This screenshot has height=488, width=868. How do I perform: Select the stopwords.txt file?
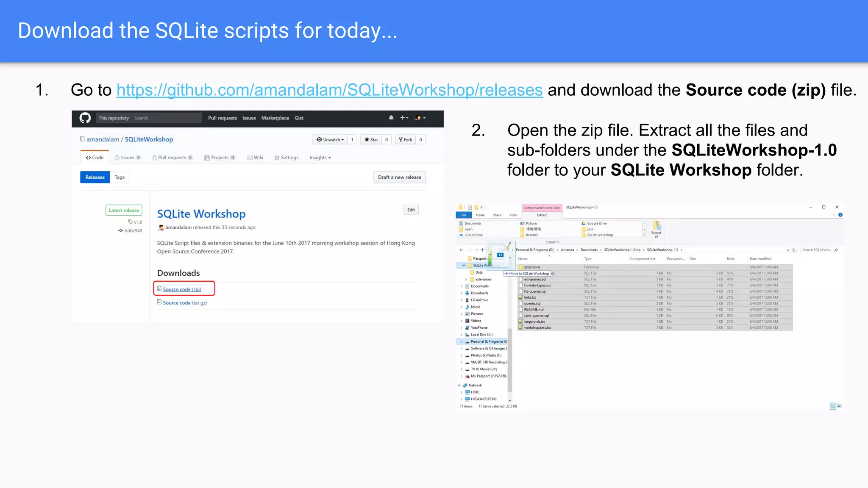tap(655, 322)
